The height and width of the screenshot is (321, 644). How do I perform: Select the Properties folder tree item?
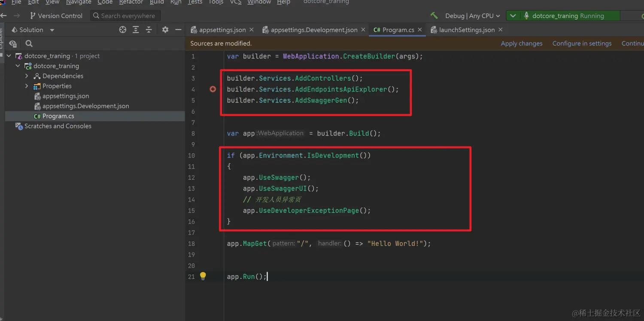[x=57, y=86]
